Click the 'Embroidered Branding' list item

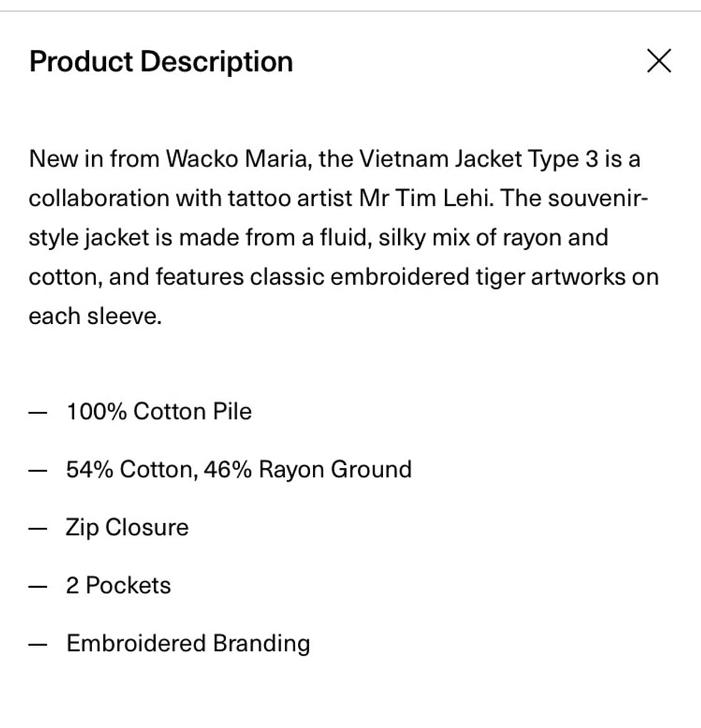188,643
